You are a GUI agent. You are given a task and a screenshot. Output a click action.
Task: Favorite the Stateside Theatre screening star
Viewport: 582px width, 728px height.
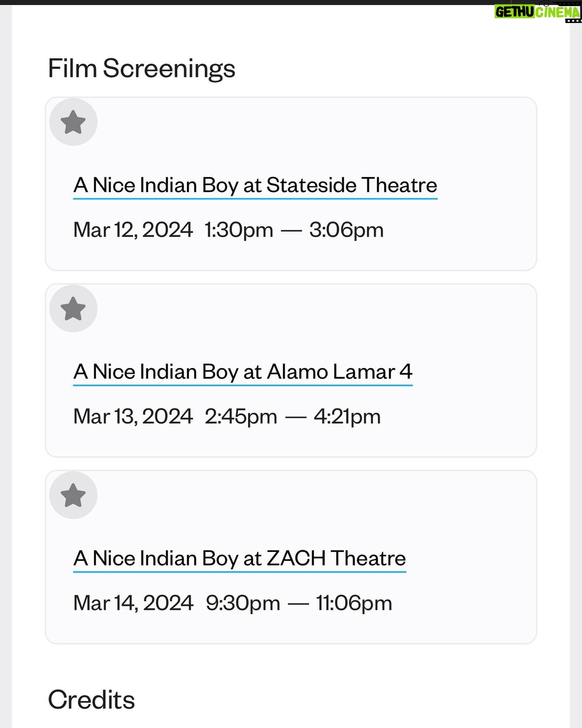pos(73,122)
